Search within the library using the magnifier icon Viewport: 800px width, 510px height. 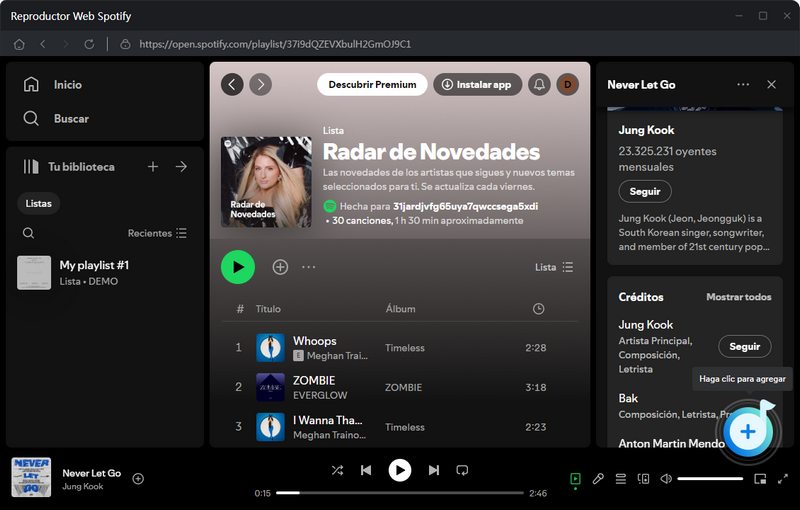(x=29, y=233)
